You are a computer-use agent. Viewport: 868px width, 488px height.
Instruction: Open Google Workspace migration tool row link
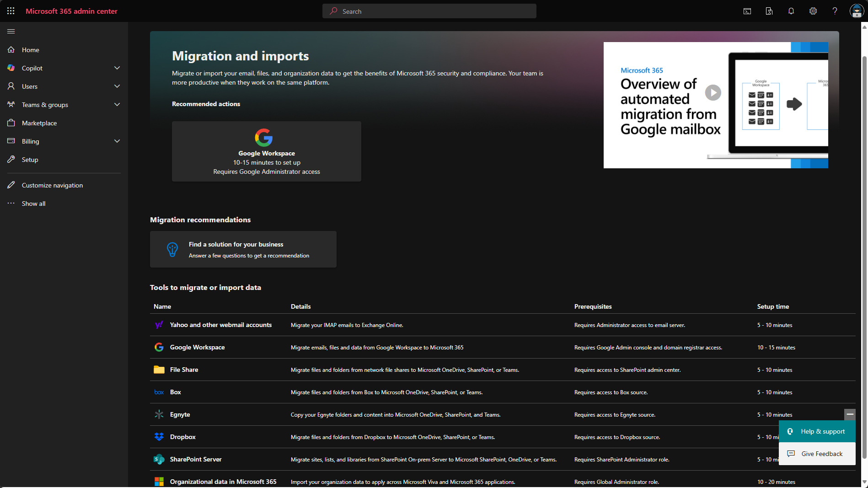(197, 347)
